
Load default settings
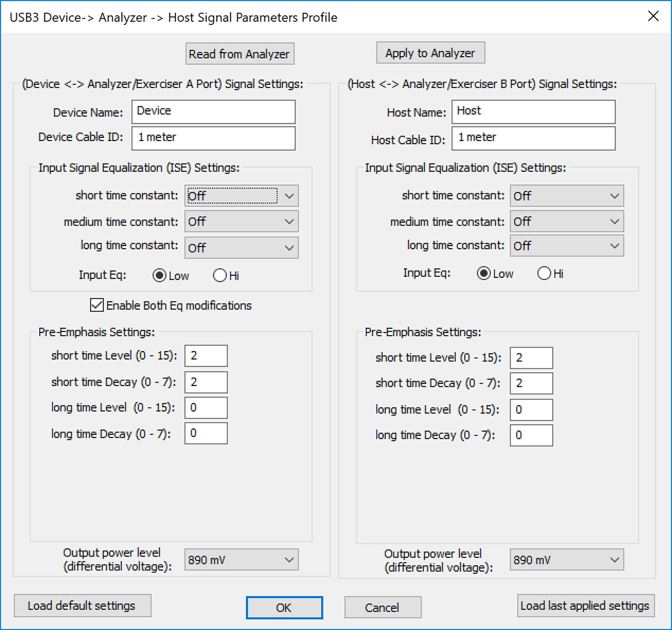tap(82, 606)
